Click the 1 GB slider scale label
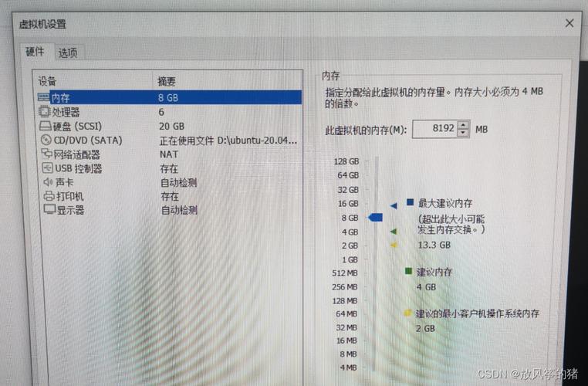The width and height of the screenshot is (588, 386). 350,259
